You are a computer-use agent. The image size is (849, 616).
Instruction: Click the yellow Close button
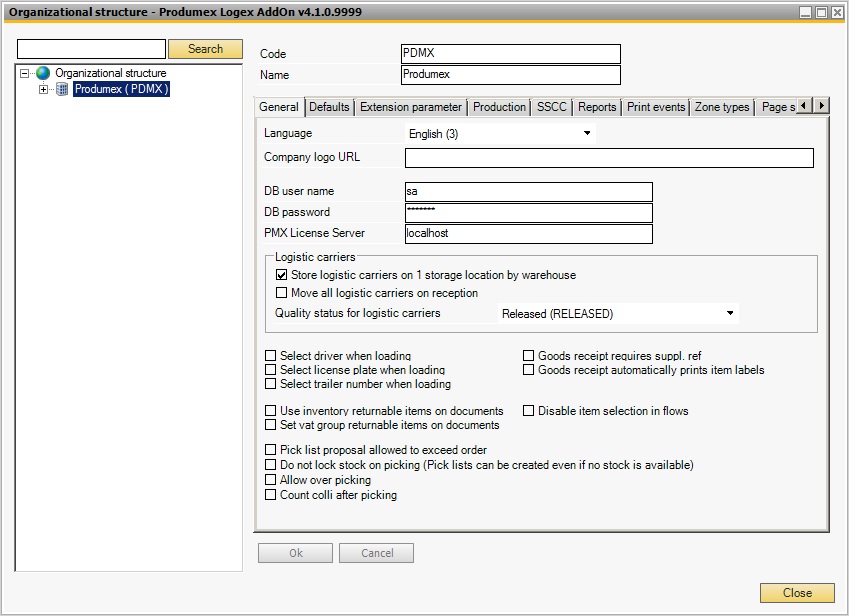coord(797,593)
